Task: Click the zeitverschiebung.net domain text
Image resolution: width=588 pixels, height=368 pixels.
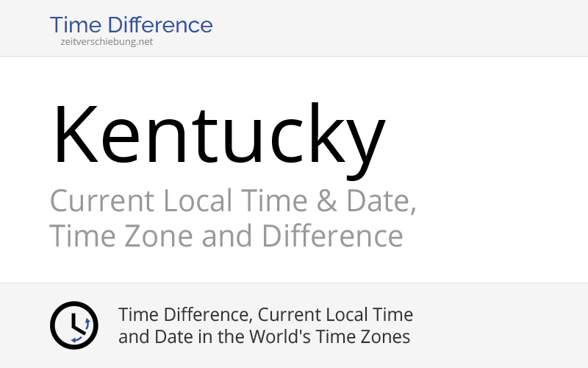Action: point(107,42)
